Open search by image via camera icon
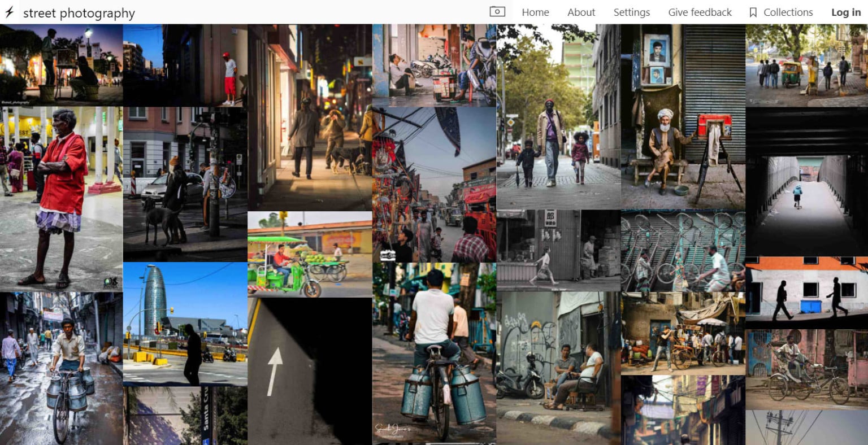 [x=497, y=11]
